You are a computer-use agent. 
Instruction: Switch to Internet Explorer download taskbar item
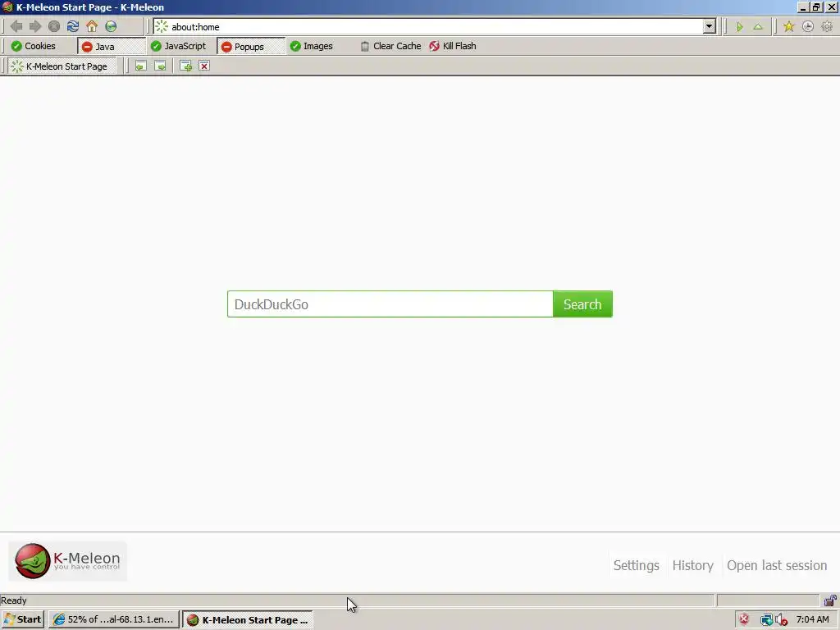[114, 620]
